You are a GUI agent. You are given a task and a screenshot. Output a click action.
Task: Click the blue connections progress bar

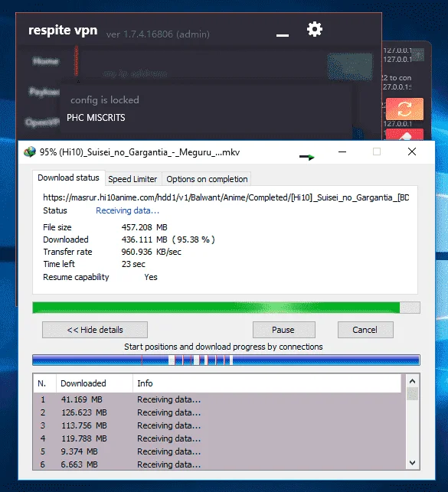point(226,360)
